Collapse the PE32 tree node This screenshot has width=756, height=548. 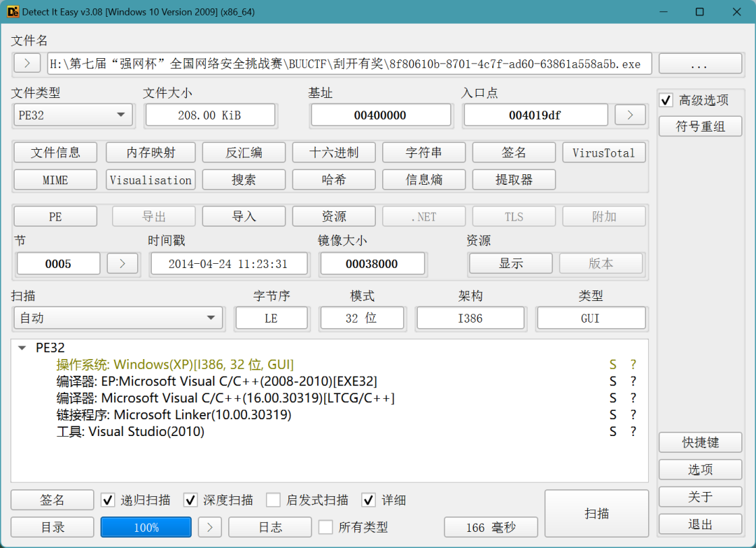pyautogui.click(x=22, y=348)
